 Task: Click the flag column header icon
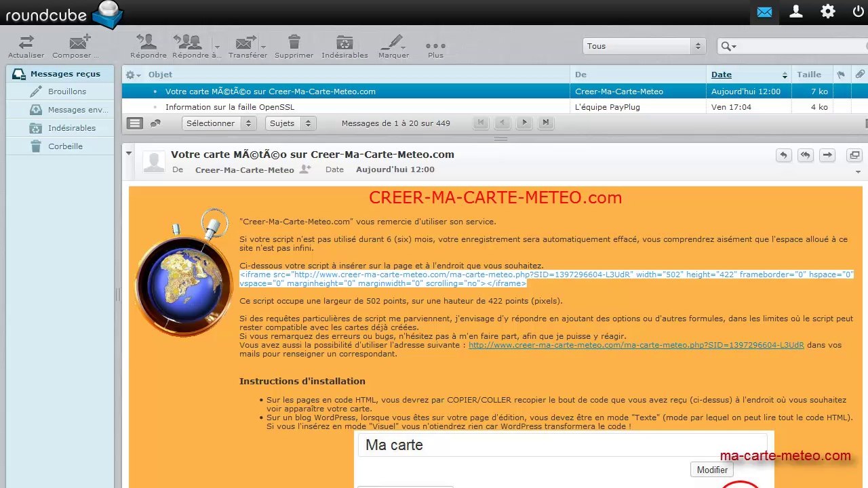tap(841, 75)
